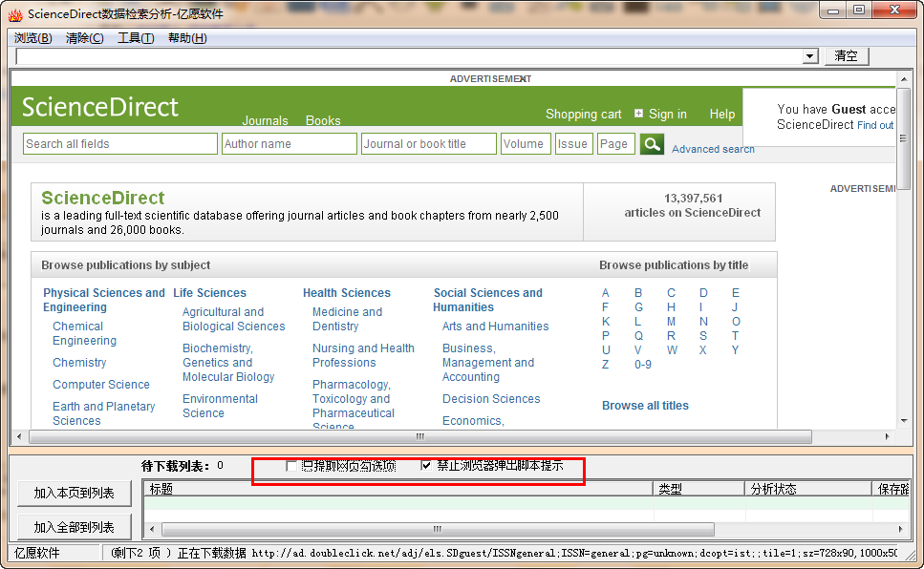Viewport: 924px width, 569px height.
Task: Browse titles starting with letter A
Action: click(x=605, y=293)
